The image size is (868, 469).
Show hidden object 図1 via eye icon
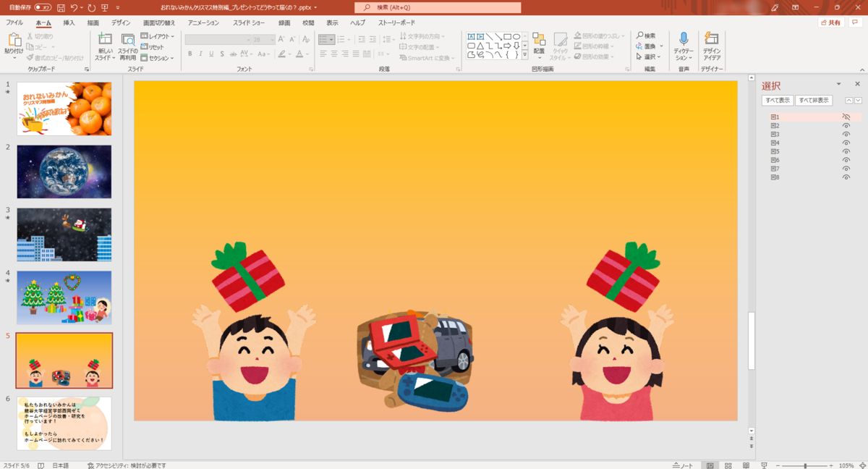pos(846,117)
